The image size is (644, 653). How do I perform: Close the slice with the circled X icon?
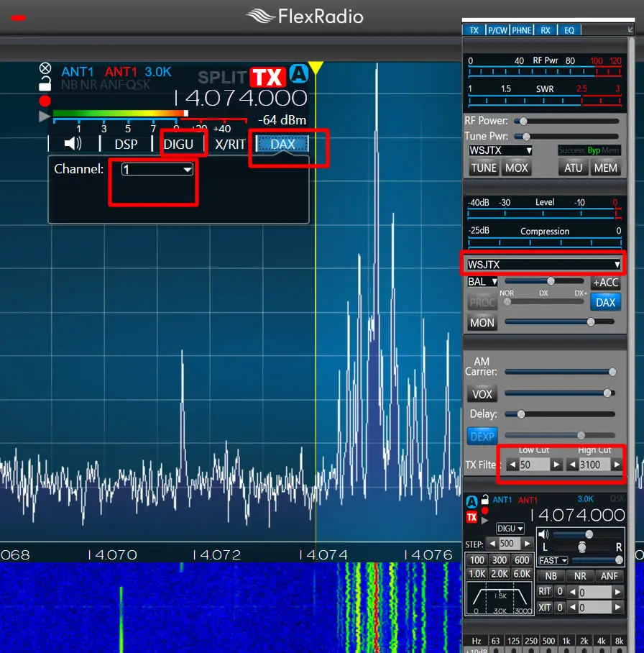click(45, 68)
